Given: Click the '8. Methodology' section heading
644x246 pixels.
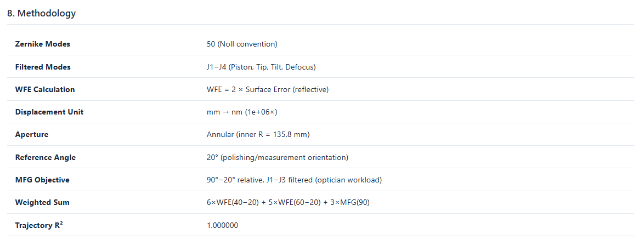Looking at the screenshot, I should 41,14.
